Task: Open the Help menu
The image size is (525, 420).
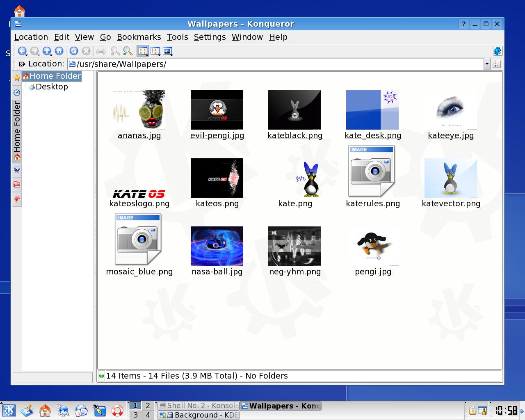Action: tap(278, 37)
